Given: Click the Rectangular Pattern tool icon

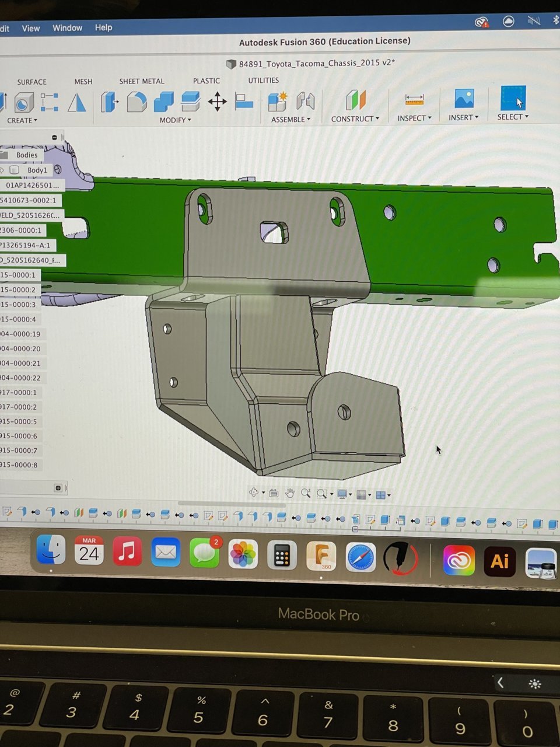Looking at the screenshot, I should 50,103.
